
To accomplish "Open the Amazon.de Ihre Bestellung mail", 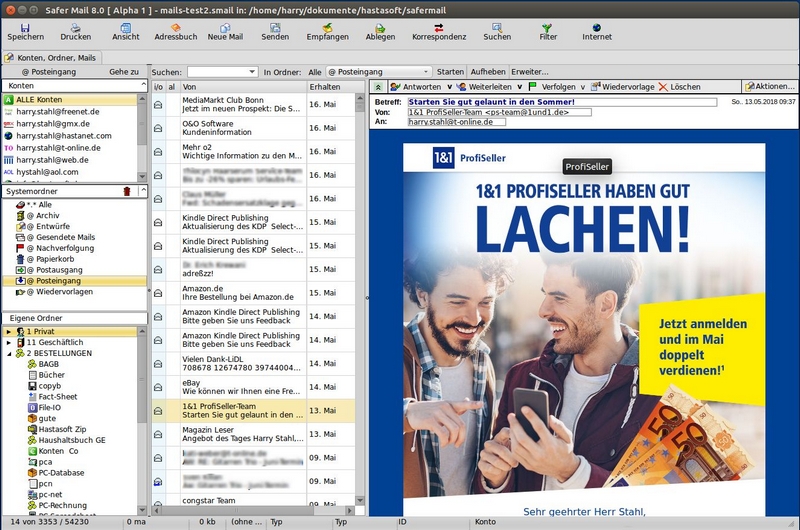I will click(x=254, y=293).
